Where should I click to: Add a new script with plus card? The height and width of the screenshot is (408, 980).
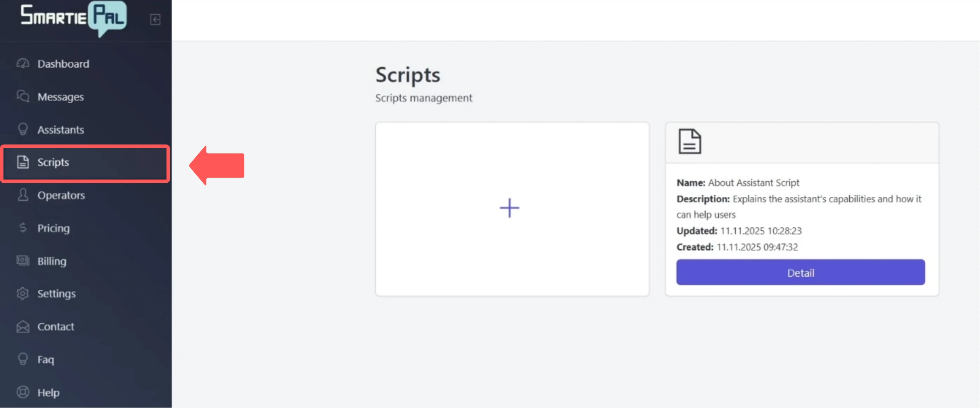[509, 208]
